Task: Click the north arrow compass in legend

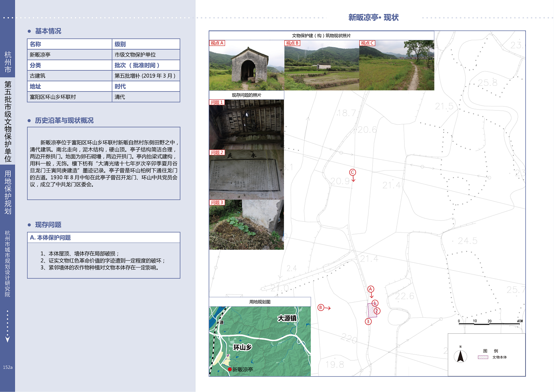Action: [461, 356]
